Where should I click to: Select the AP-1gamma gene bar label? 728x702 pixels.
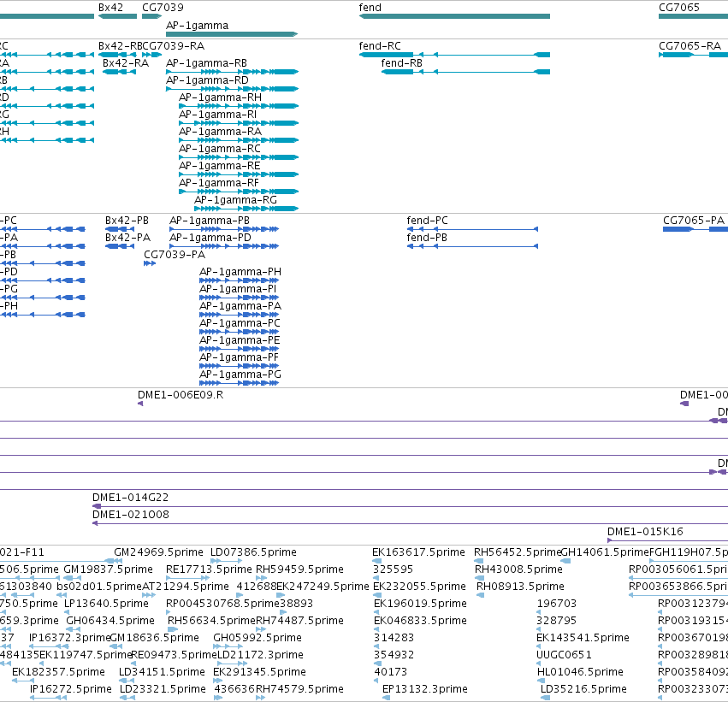[x=198, y=26]
